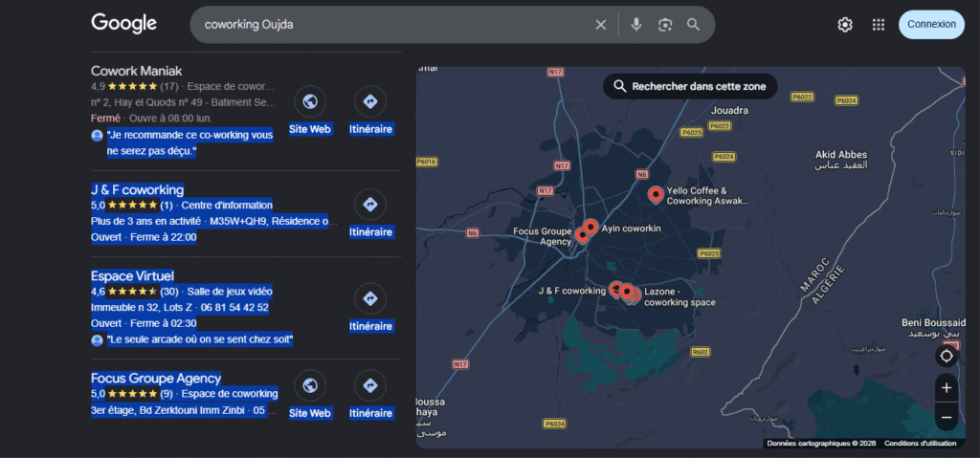
Task: Click review "Le seule arcade où on se sent"
Action: coord(200,339)
